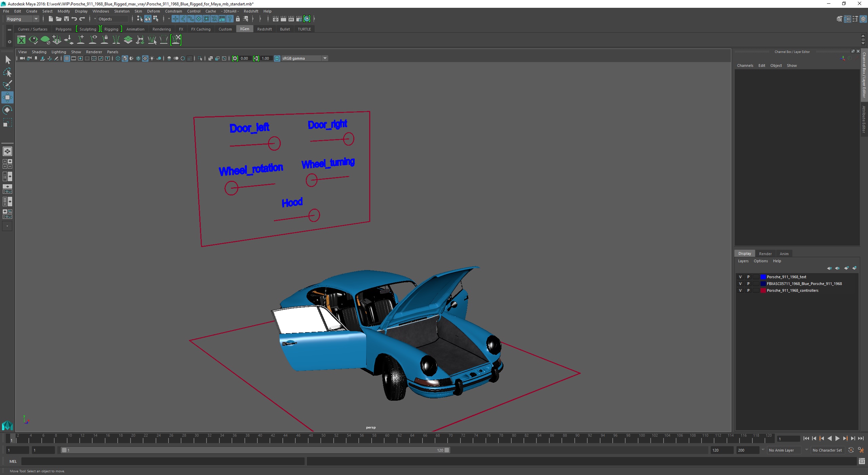Open the Deform menu

coord(153,11)
